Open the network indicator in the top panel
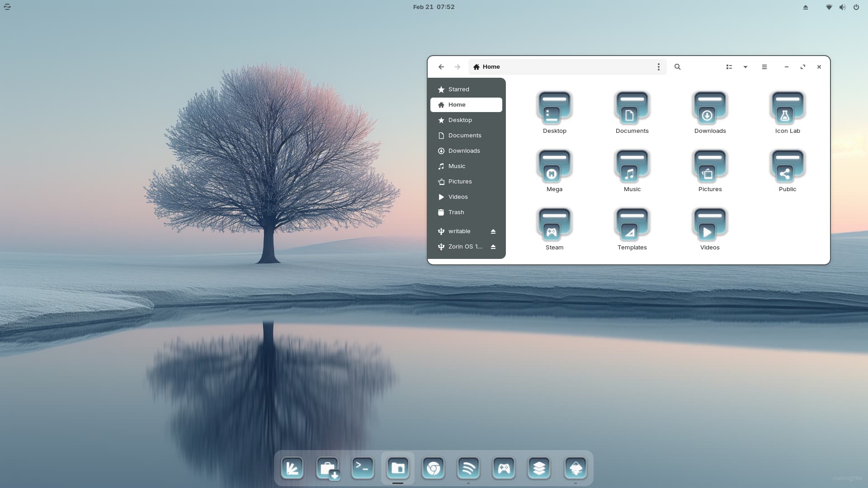The image size is (868, 488). [x=829, y=7]
